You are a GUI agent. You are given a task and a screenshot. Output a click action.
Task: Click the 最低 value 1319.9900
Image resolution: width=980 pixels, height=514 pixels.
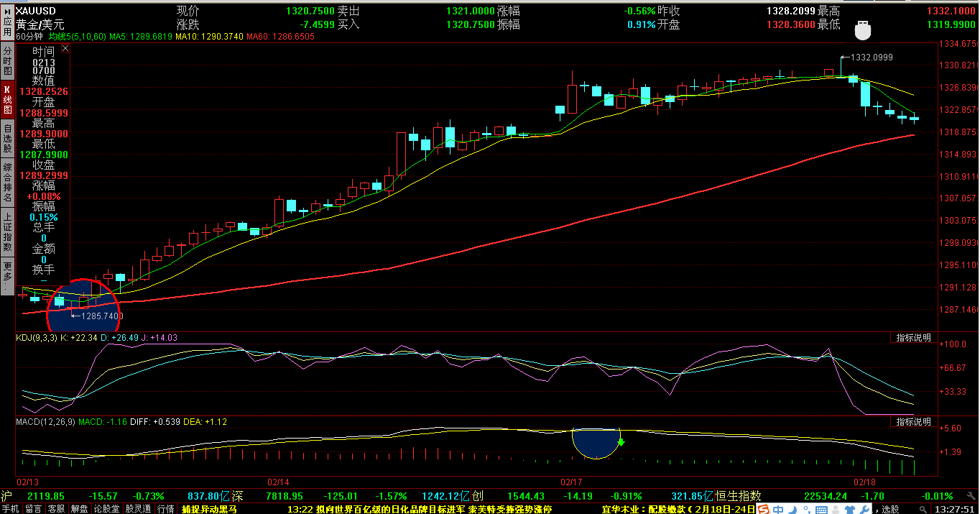(x=952, y=24)
